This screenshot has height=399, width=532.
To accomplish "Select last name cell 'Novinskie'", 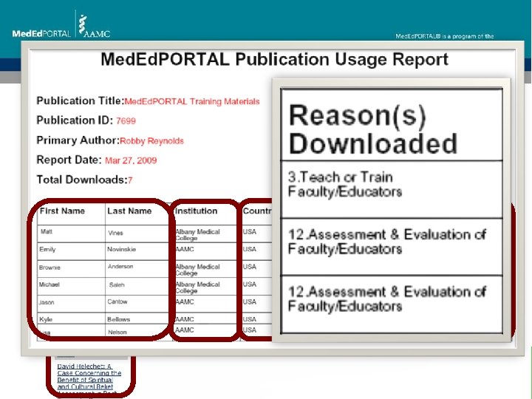I will 121,250.
